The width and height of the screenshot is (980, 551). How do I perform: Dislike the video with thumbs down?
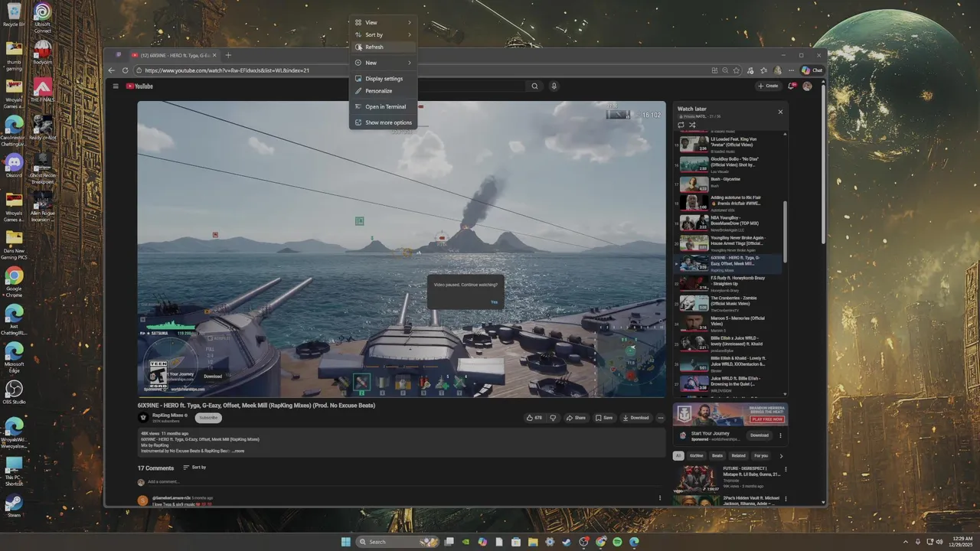(x=553, y=418)
